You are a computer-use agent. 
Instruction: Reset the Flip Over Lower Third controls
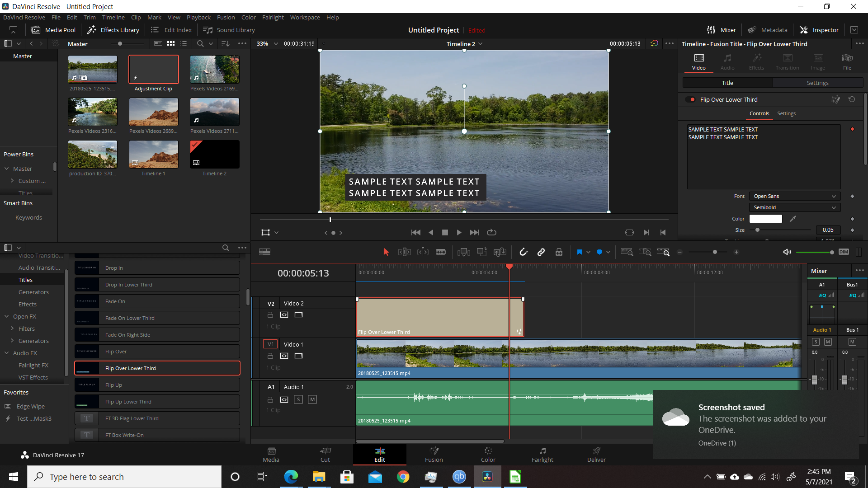pos(852,99)
